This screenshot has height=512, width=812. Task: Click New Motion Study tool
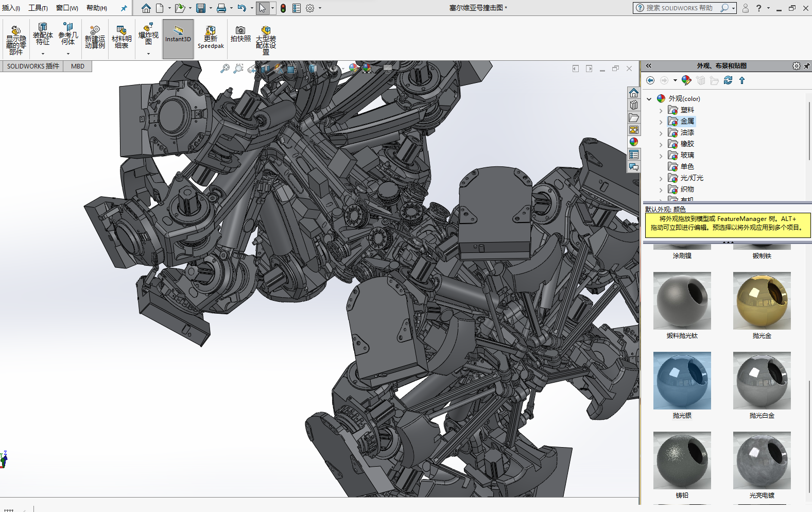pos(95,38)
